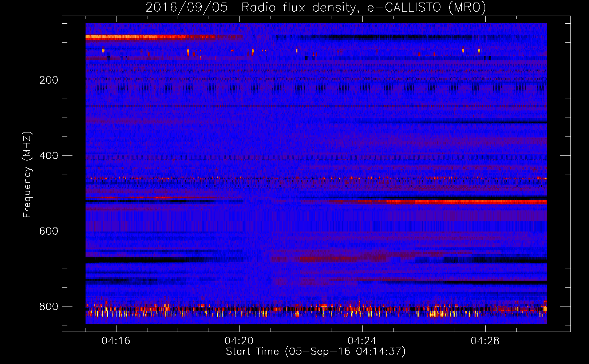Click the 'Start Time (05-Sep-16 04:14:37)' label

pos(316,352)
